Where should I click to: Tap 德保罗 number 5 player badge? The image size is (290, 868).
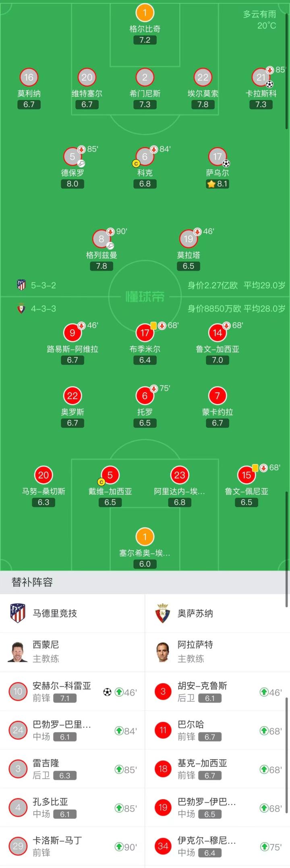pos(72,157)
